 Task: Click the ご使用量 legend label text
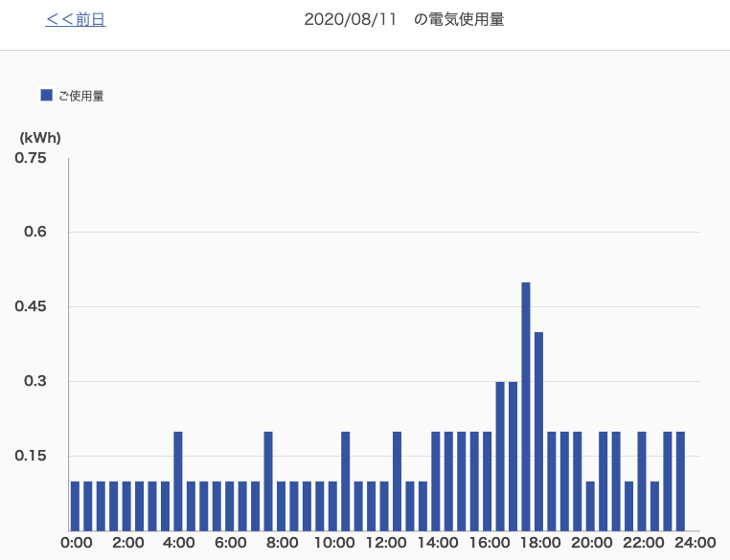[80, 96]
